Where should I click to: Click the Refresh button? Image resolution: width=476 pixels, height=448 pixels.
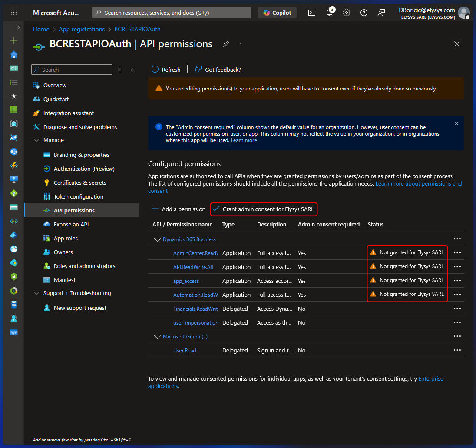tap(166, 70)
